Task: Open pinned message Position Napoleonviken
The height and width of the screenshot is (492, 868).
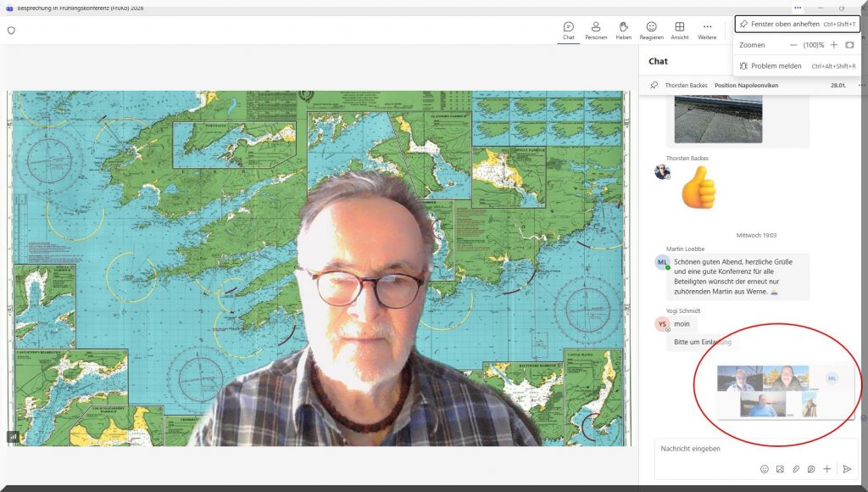Action: (x=746, y=86)
